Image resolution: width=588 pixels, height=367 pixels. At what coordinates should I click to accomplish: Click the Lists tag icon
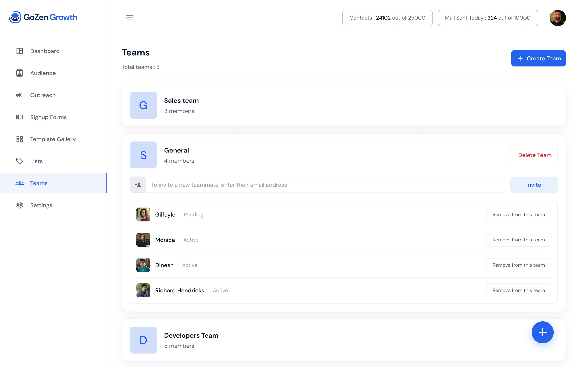[x=19, y=161]
